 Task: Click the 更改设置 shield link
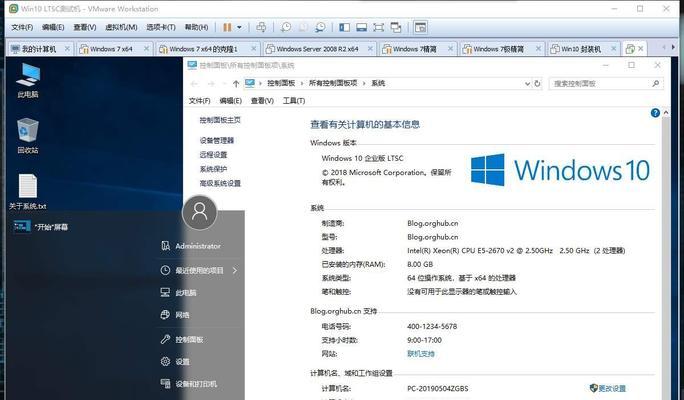(x=608, y=388)
